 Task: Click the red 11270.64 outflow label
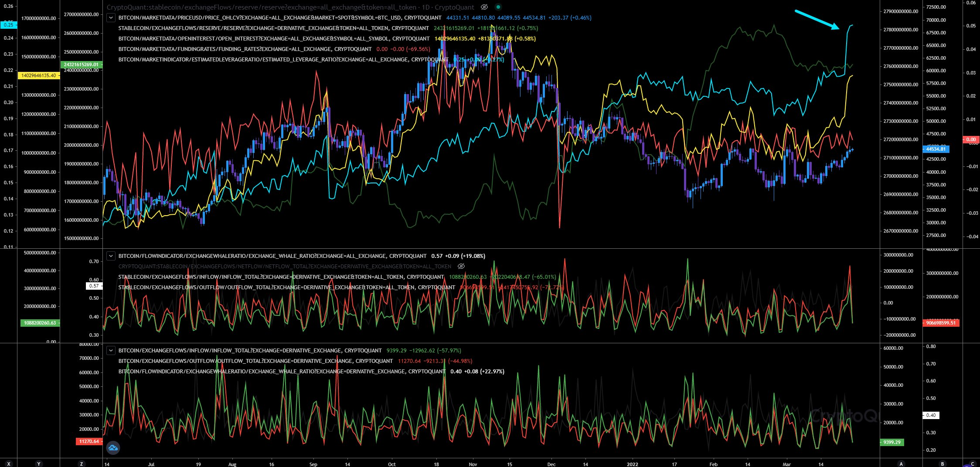point(90,441)
